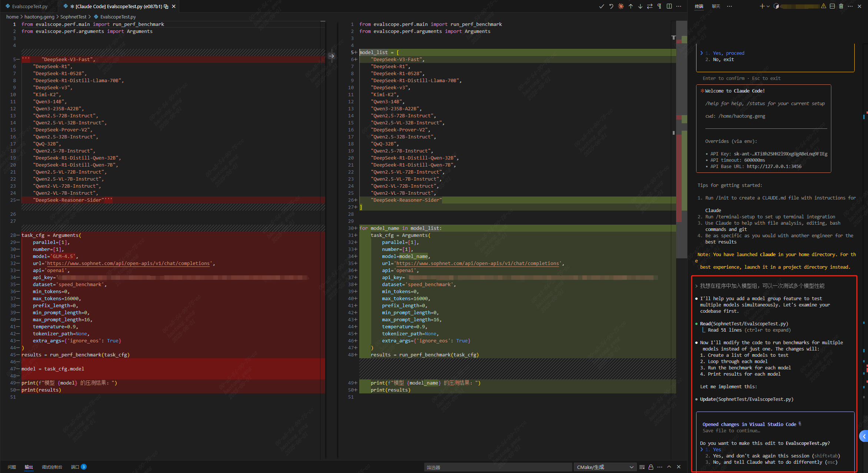Image resolution: width=868 pixels, height=473 pixels.
Task: Toggle the inline diff view layout icon
Action: pyautogui.click(x=669, y=6)
